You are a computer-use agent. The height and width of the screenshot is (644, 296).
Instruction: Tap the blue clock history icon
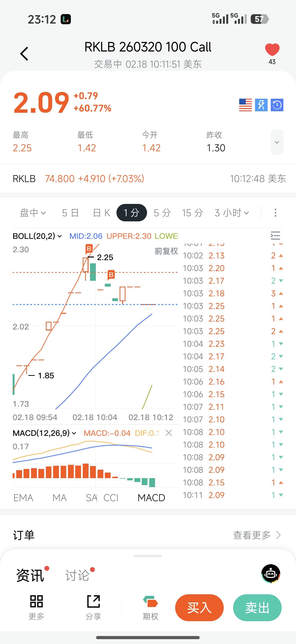(277, 105)
